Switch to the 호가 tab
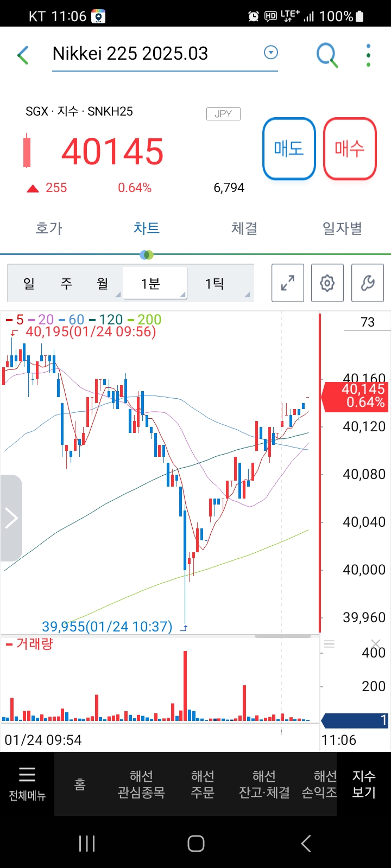 pos(49,228)
